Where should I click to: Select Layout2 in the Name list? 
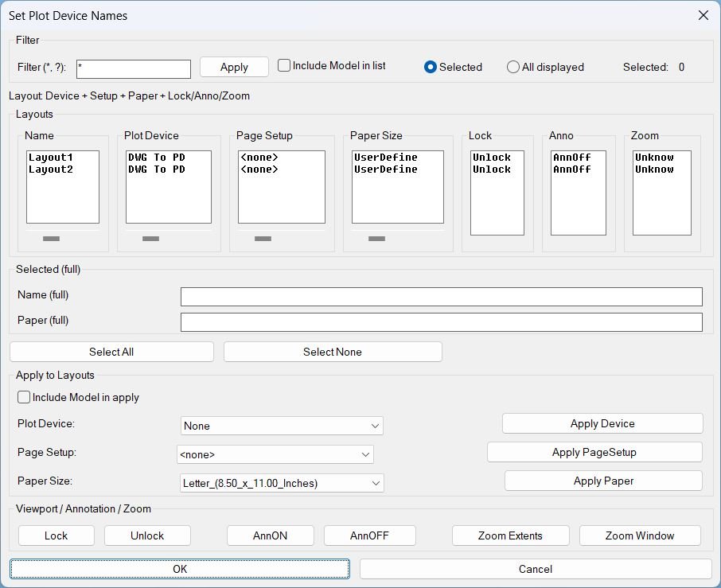51,169
